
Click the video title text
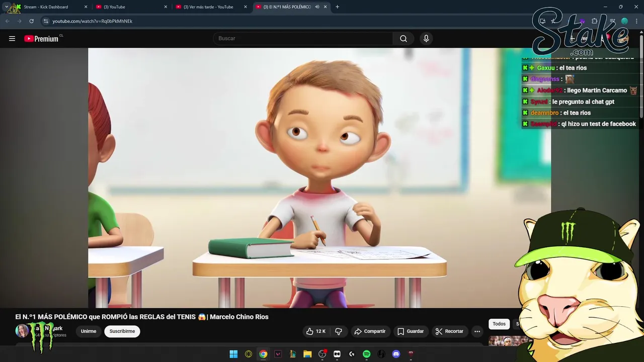142,317
